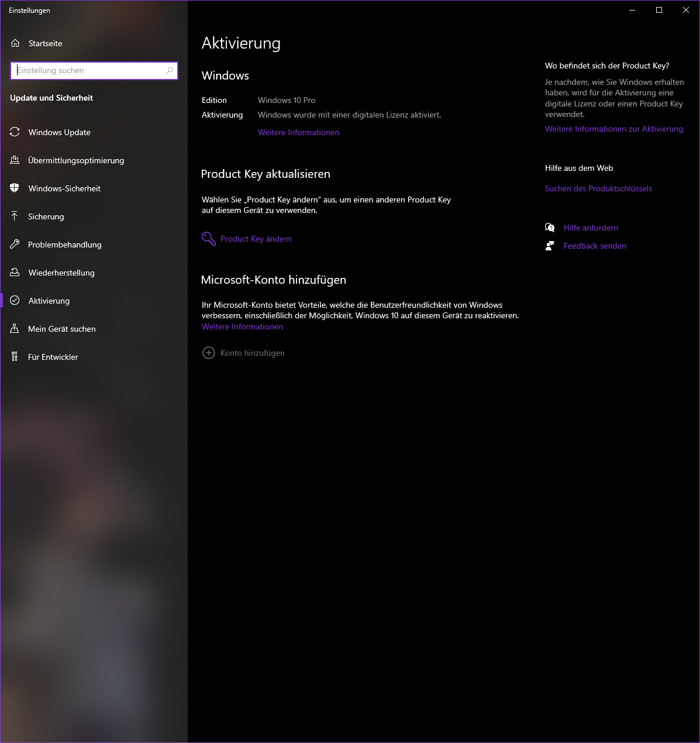Go back to Startseite
This screenshot has height=743, width=700.
tap(94, 43)
